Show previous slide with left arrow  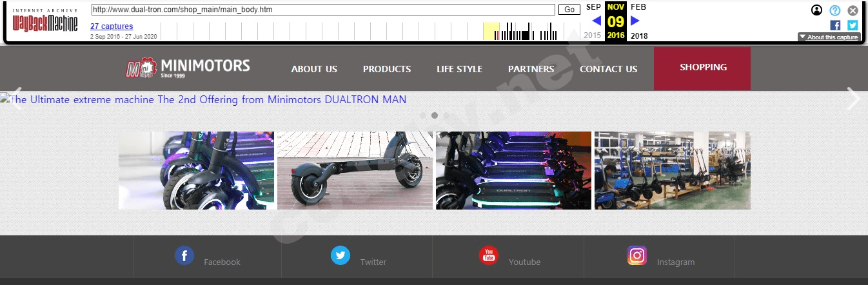(16, 99)
